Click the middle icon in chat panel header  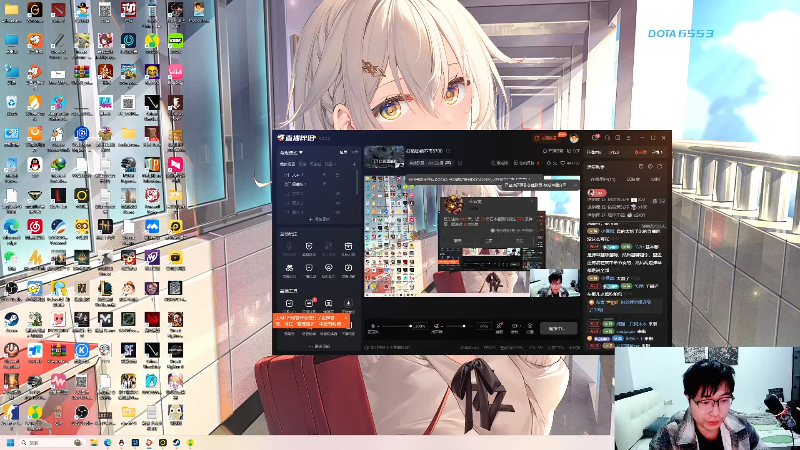point(650,167)
